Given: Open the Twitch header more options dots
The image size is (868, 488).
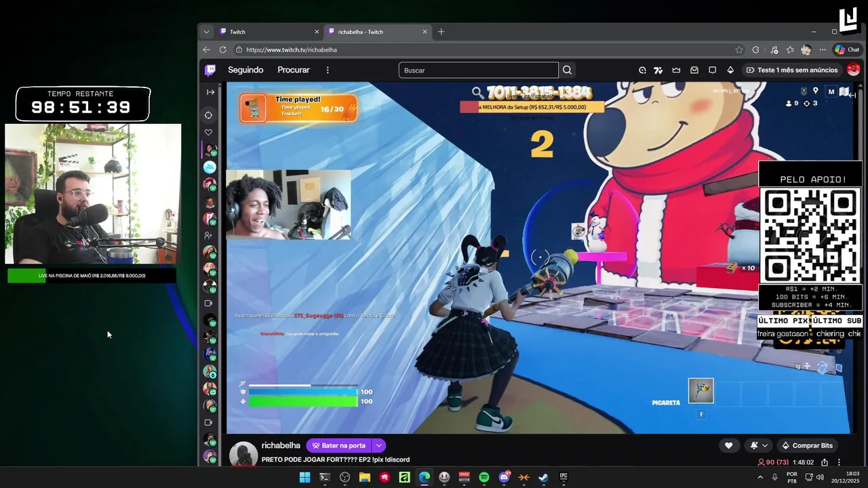Looking at the screenshot, I should [x=328, y=70].
